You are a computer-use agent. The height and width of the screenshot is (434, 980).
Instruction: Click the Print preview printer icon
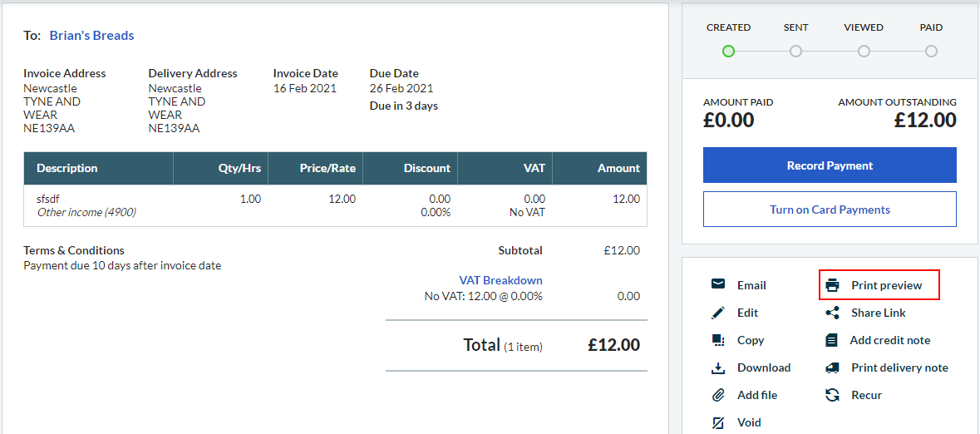(832, 285)
